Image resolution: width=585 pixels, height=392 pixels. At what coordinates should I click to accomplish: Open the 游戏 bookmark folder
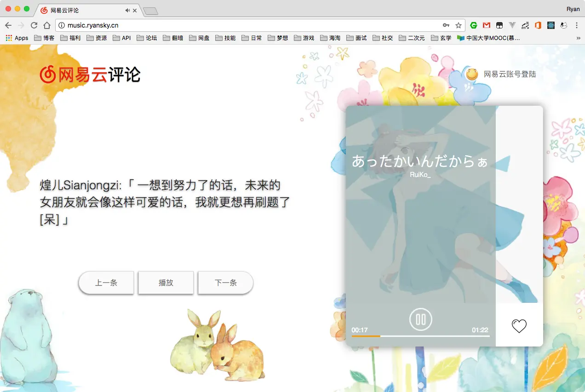[304, 38]
